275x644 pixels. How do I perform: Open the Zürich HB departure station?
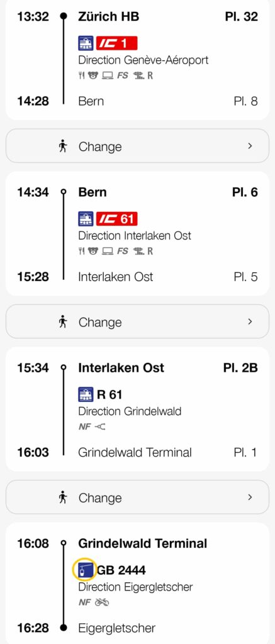tap(108, 17)
